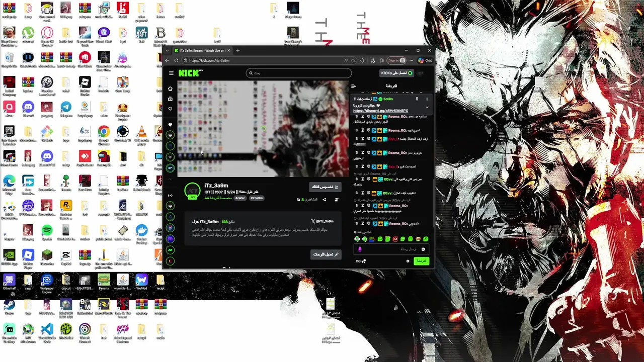The image size is (644, 362).
Task: Unpin the BotRix pinned message
Action: click(417, 100)
